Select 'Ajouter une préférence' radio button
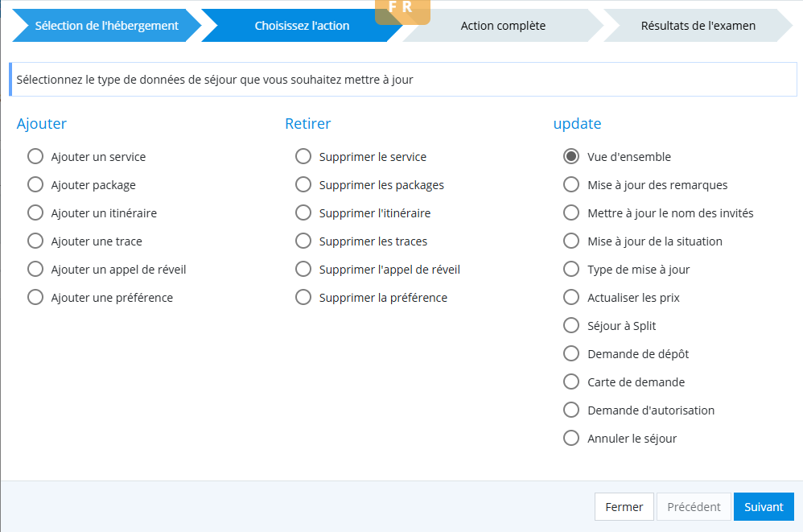 (35, 298)
